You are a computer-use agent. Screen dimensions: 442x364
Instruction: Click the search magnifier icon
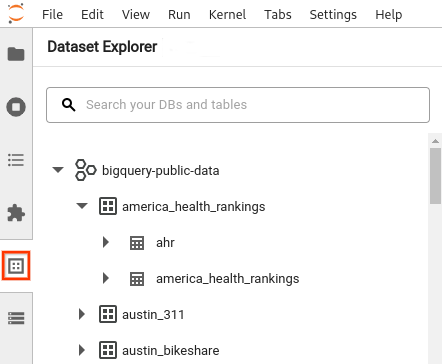tap(69, 105)
